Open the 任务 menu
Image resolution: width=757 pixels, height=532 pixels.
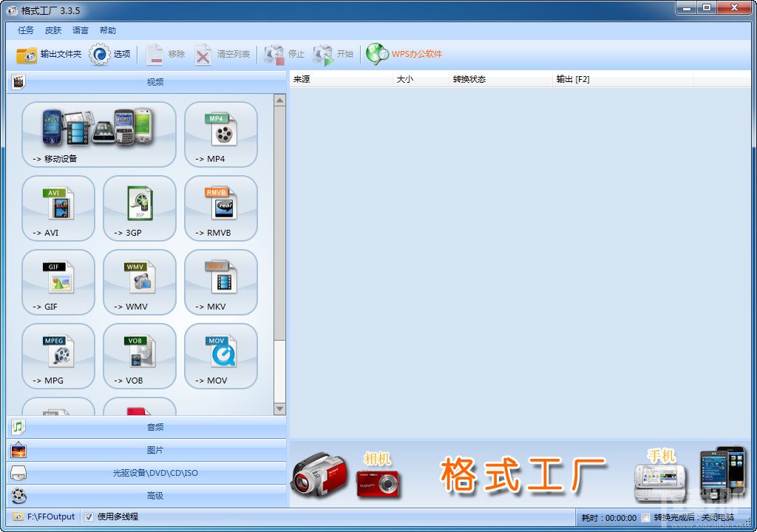tap(26, 30)
